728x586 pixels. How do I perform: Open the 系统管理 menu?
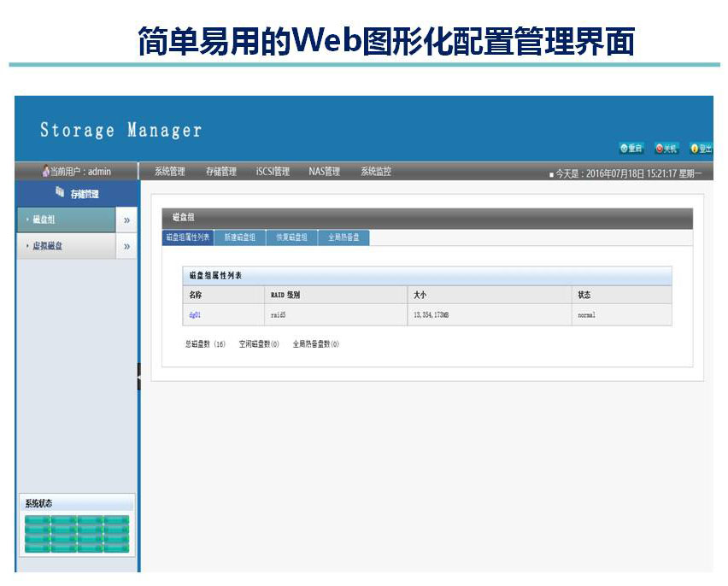coord(170,172)
